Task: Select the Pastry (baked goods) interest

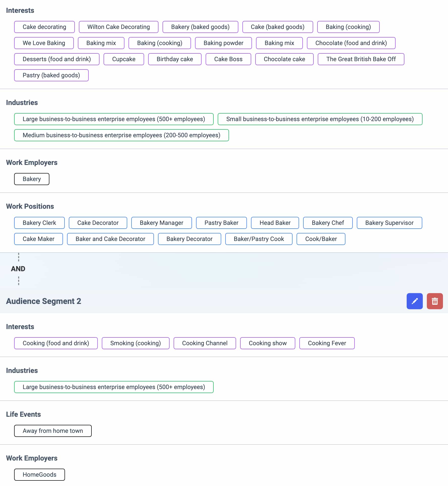Action: (x=51, y=75)
